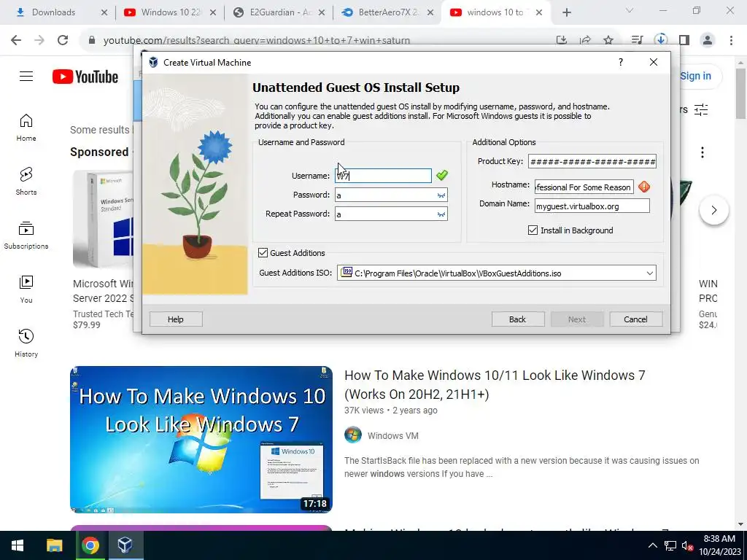Open the sponsored section three-dot menu
The width and height of the screenshot is (747, 560).
tap(703, 152)
